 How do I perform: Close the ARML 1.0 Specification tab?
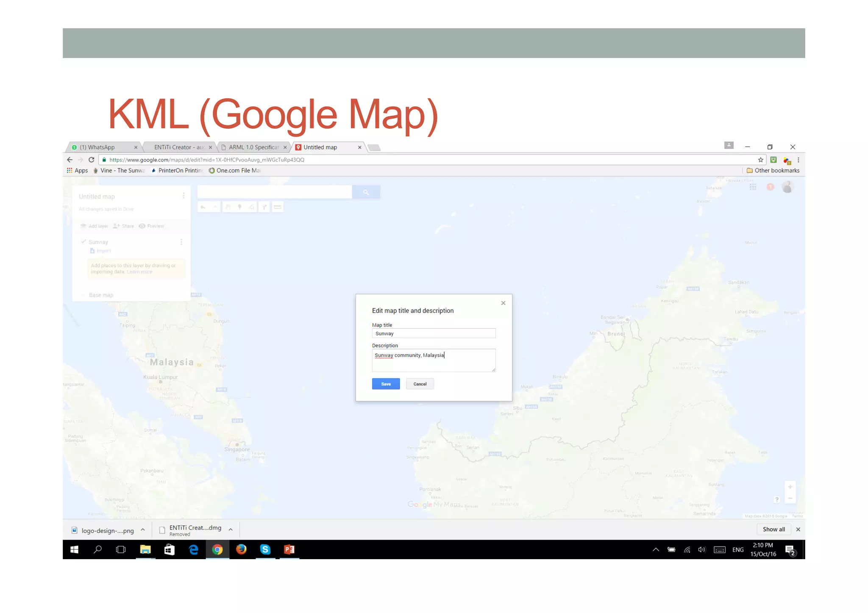point(285,147)
